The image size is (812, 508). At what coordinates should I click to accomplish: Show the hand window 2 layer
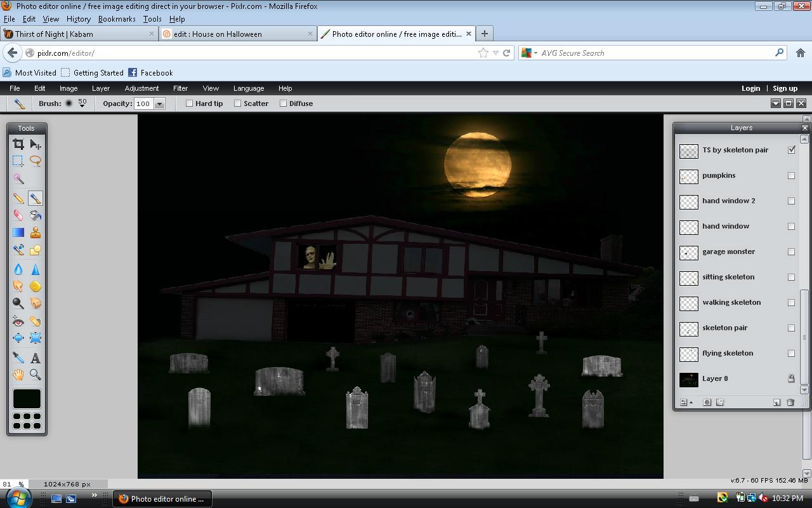[791, 201]
